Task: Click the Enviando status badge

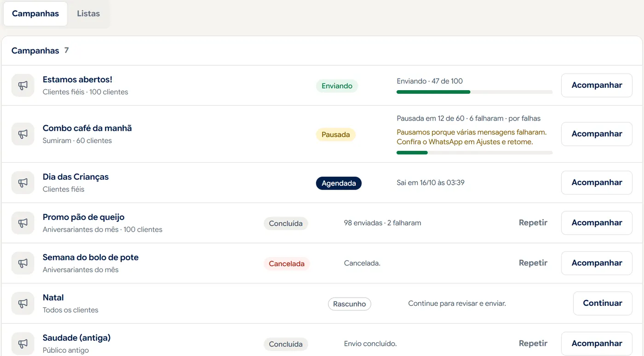Action: tap(337, 86)
